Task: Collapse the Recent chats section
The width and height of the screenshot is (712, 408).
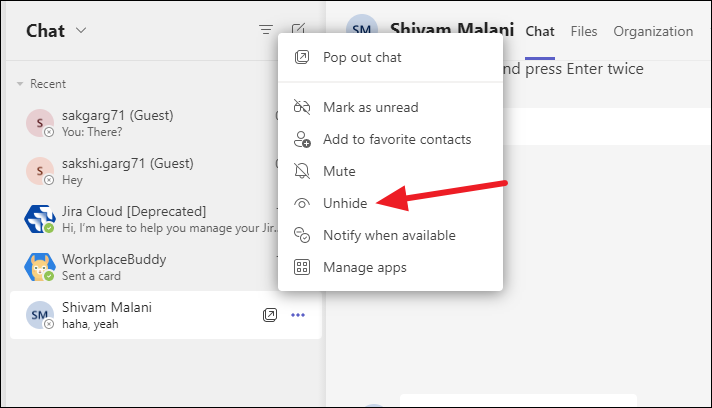Action: (x=20, y=84)
